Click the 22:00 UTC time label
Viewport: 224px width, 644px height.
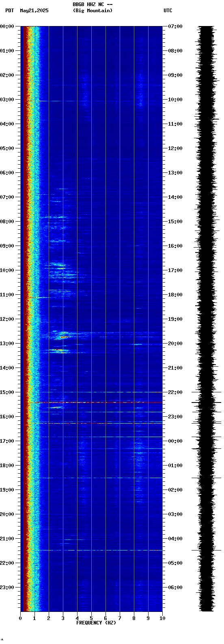point(175,392)
